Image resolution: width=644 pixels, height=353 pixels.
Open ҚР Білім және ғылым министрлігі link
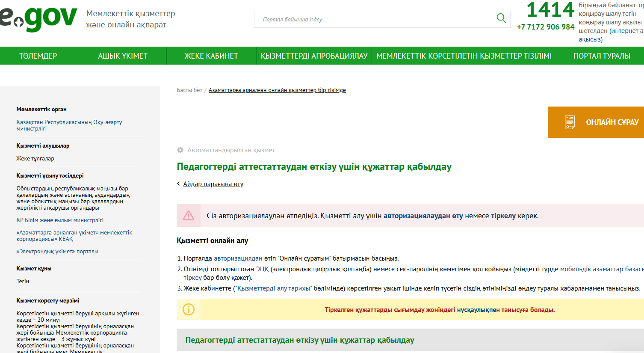pyautogui.click(x=60, y=220)
